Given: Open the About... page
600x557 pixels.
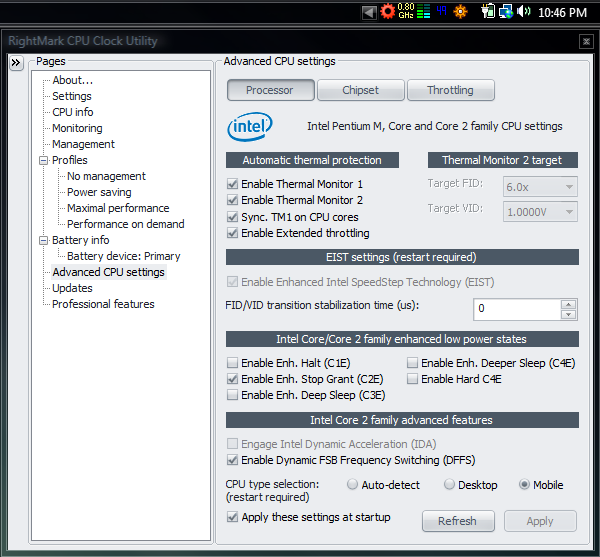Looking at the screenshot, I should [x=73, y=80].
